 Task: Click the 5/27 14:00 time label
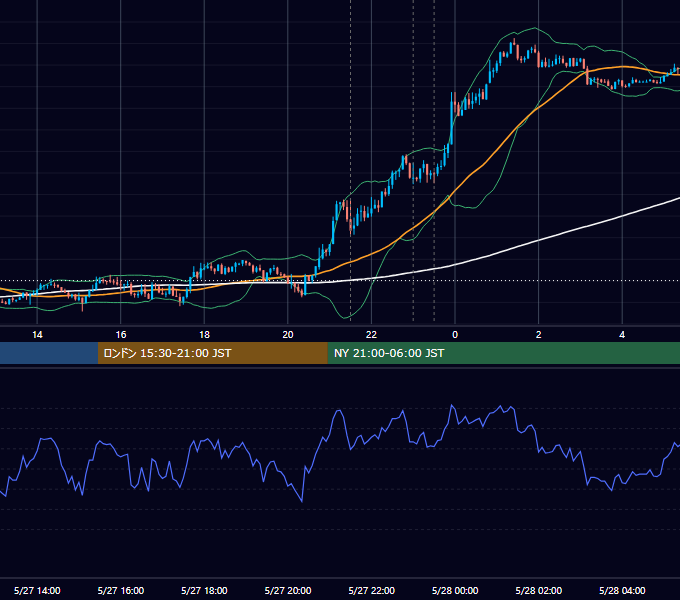37,590
